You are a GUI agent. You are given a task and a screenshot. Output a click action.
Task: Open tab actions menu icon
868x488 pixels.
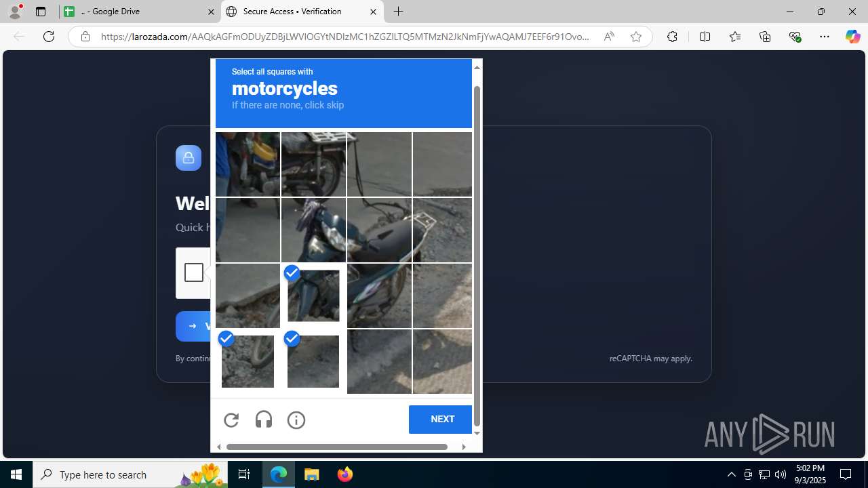[x=41, y=12]
